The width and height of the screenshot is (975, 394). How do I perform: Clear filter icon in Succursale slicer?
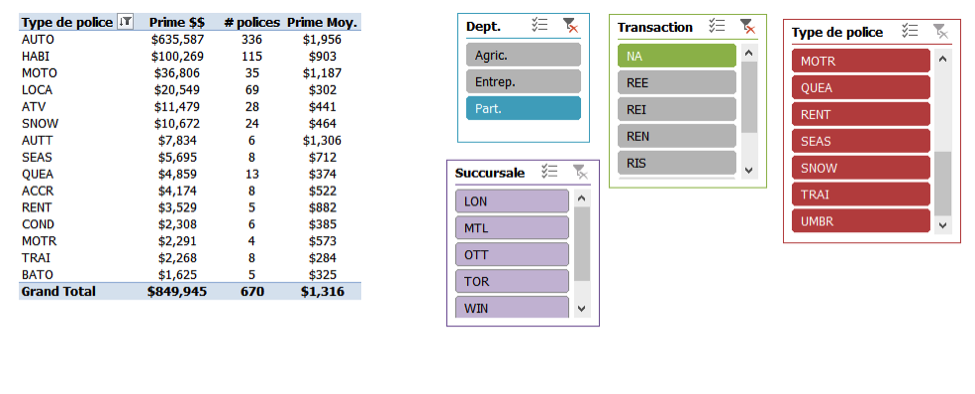click(580, 172)
